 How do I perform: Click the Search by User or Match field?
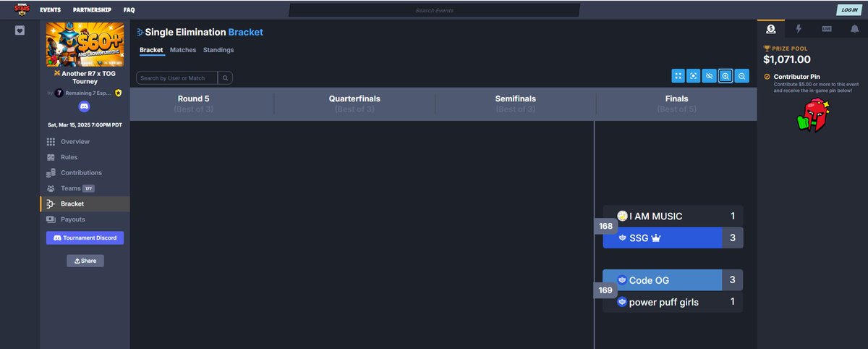coord(176,77)
